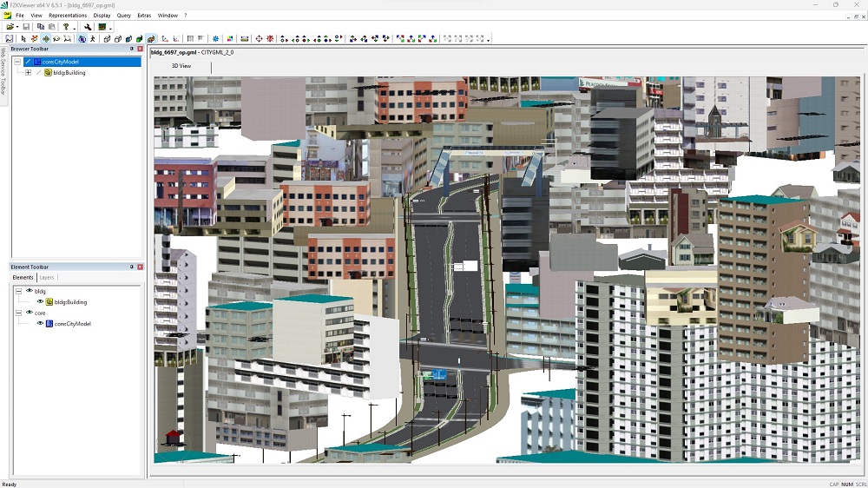Toggle visibility eye of core:CityModel element
This screenshot has height=488, width=868.
pos(40,323)
